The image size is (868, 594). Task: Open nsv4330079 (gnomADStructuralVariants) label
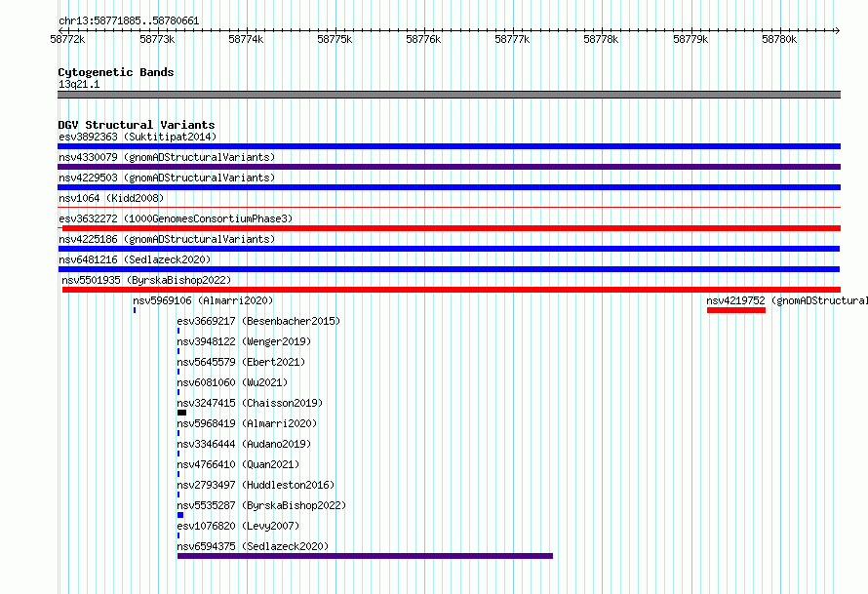click(x=167, y=157)
